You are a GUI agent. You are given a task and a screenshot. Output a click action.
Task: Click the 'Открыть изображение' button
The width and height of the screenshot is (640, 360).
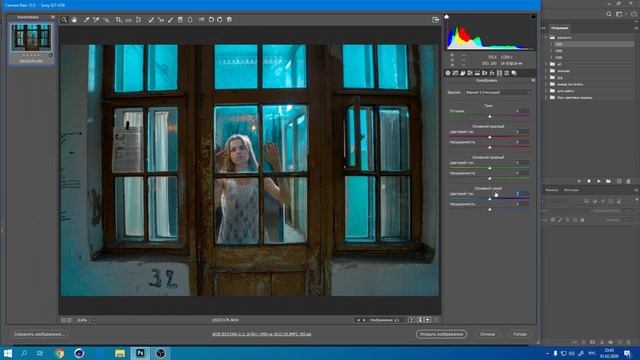click(x=441, y=334)
